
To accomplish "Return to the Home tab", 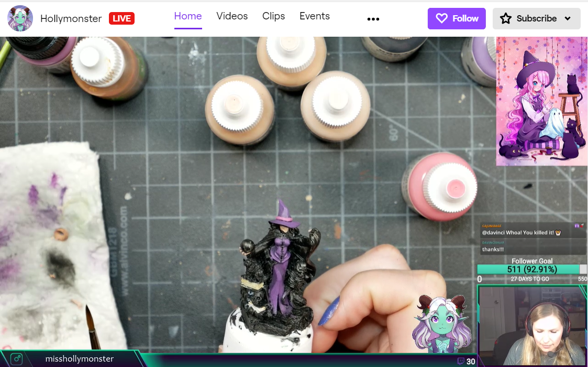I will click(x=188, y=16).
